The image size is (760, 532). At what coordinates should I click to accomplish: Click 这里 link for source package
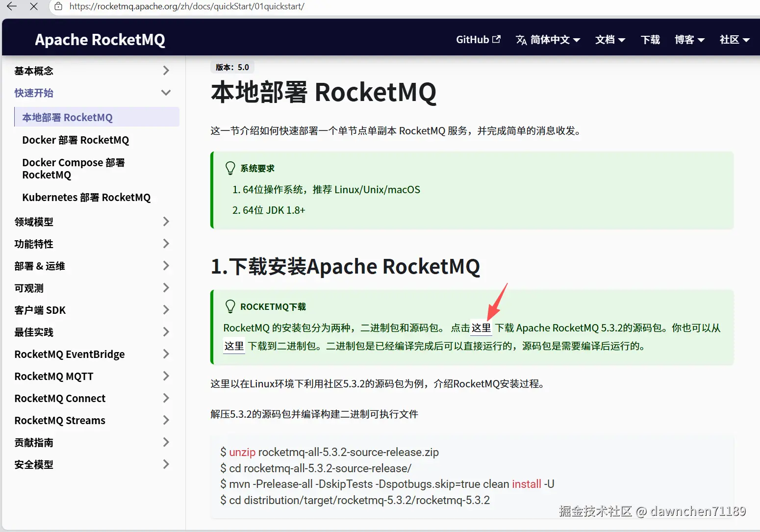481,328
